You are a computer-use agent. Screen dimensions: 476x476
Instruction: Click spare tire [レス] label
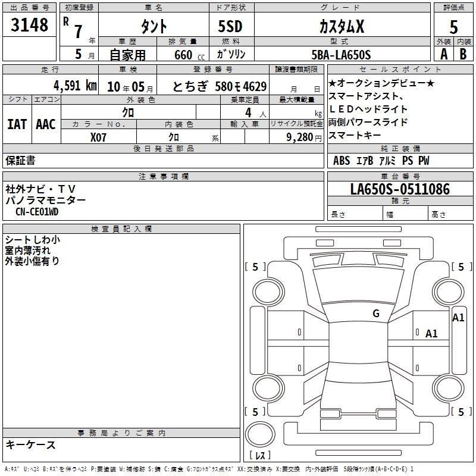260,455
